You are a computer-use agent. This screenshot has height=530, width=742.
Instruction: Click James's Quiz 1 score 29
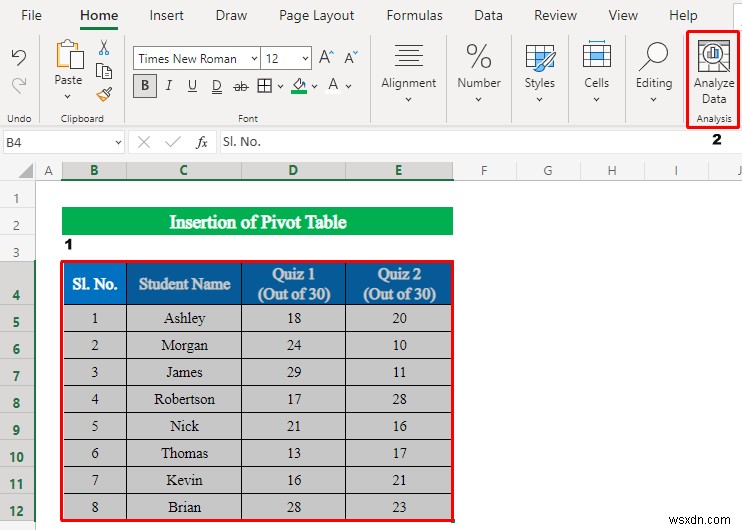click(x=293, y=372)
